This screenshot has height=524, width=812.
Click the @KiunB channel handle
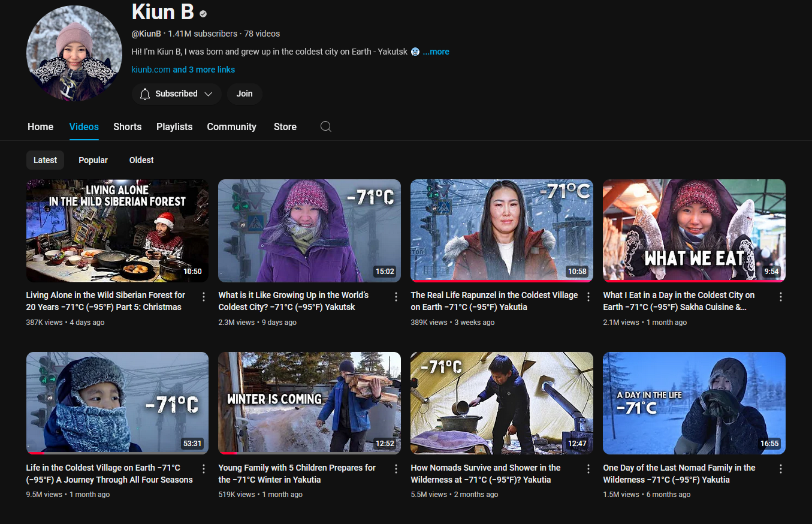coord(146,34)
